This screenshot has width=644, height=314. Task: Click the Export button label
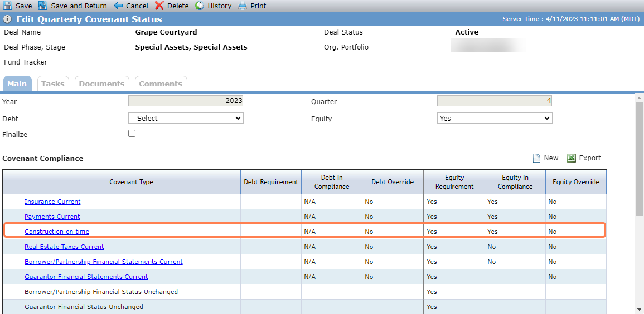590,158
